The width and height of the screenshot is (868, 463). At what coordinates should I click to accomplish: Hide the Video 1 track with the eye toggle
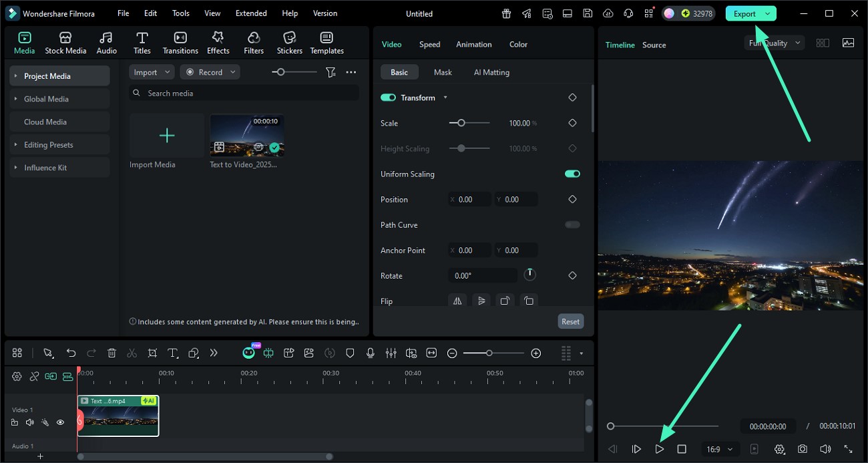(60, 422)
